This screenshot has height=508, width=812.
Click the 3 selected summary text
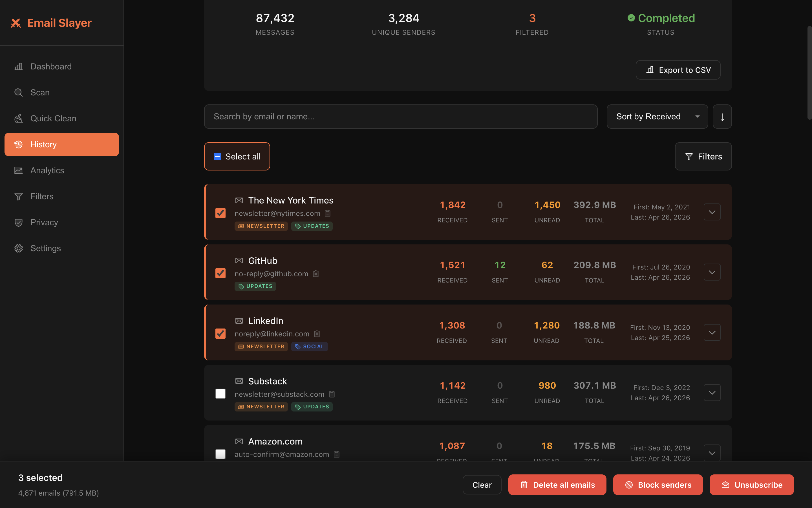(41, 478)
